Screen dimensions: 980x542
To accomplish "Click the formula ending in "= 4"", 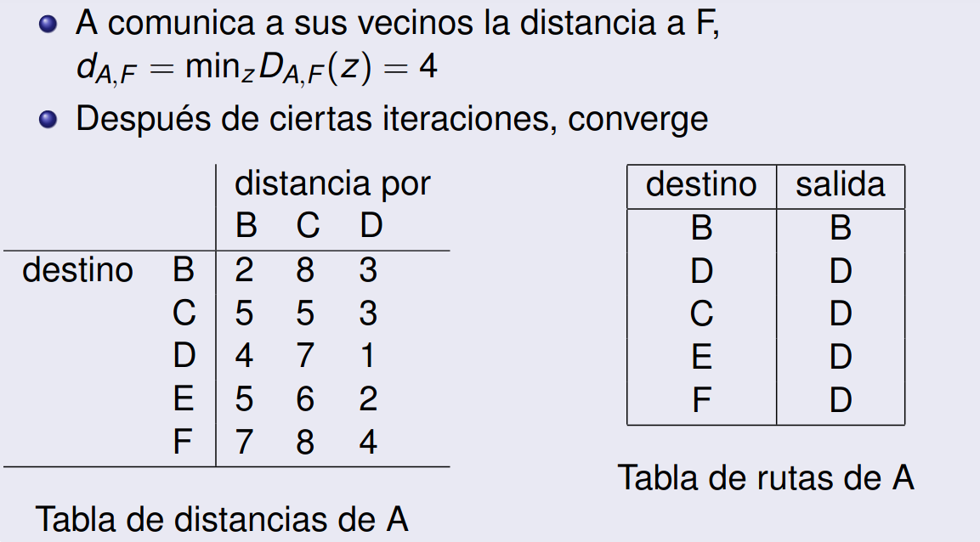I will 256,68.
